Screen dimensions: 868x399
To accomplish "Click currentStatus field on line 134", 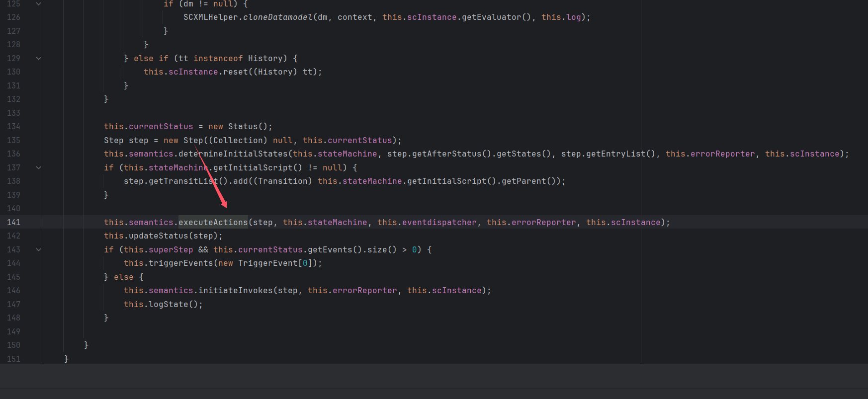I will (161, 126).
